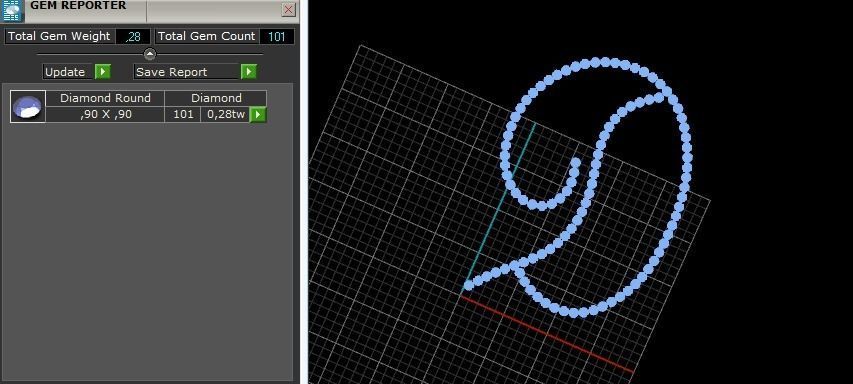The width and height of the screenshot is (853, 384).
Task: Click the green arrow next to Save Report
Action: 249,72
